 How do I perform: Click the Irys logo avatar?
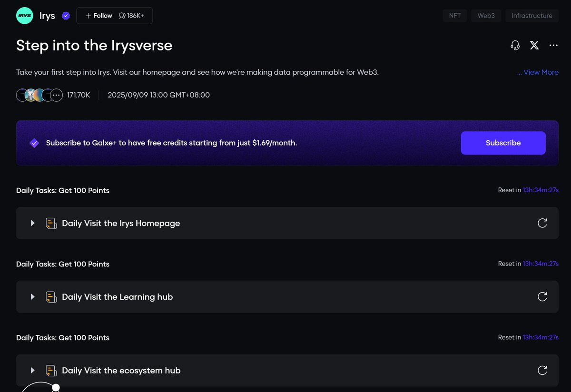coord(24,16)
